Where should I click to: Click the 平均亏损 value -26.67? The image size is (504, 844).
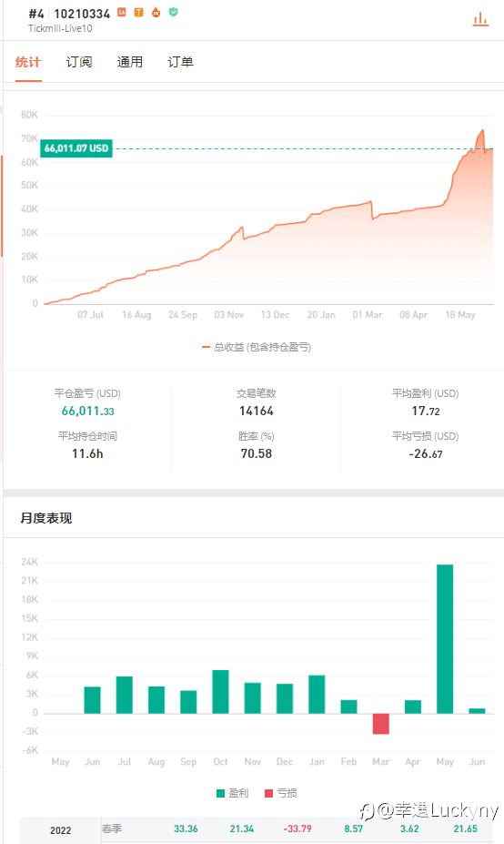(426, 453)
